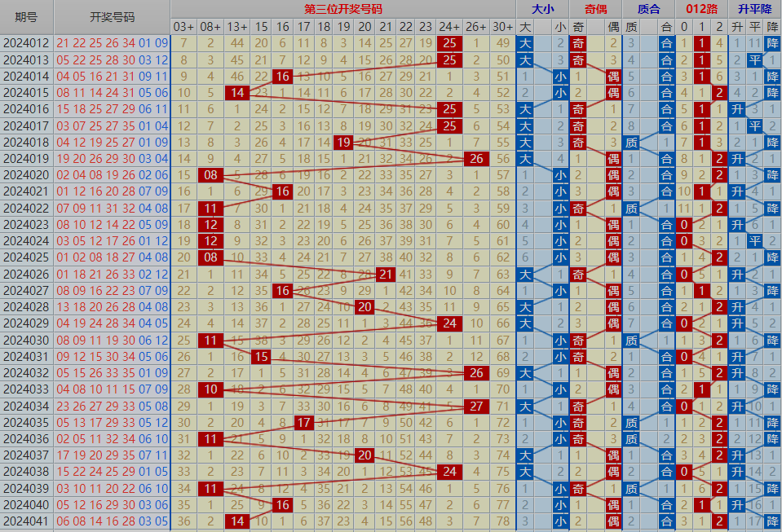The height and width of the screenshot is (532, 782).
Task: Click red 26 cell in row 2024019
Action: click(476, 159)
